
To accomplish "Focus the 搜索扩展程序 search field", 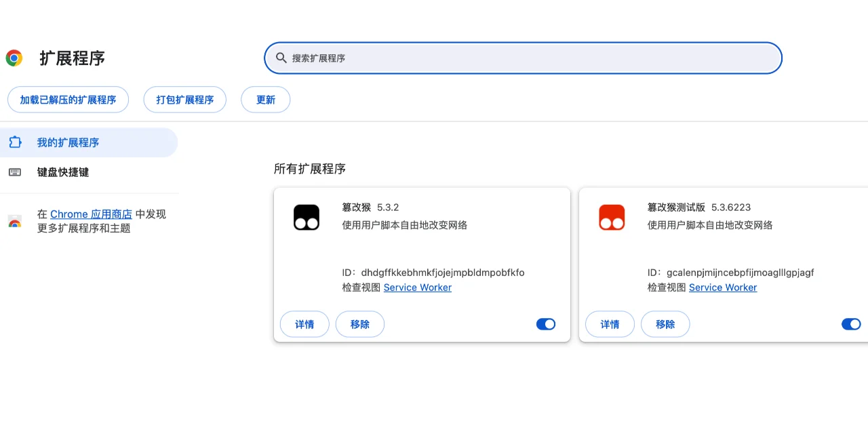I will point(523,58).
